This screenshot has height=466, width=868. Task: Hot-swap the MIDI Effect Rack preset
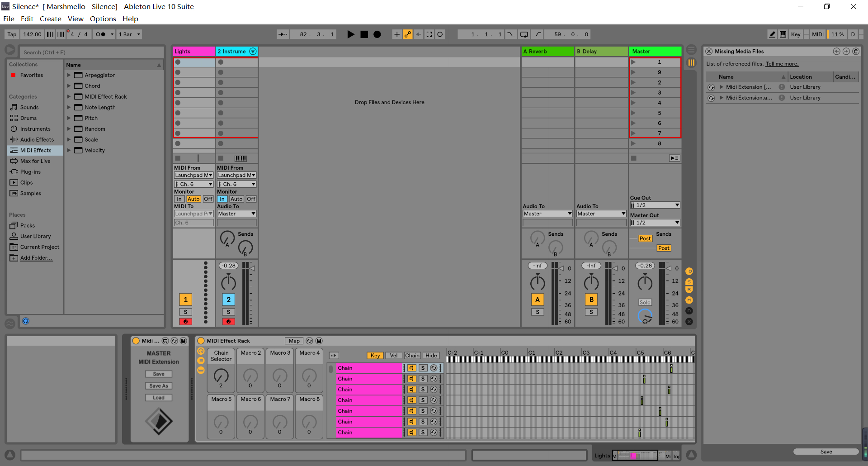[x=309, y=341]
